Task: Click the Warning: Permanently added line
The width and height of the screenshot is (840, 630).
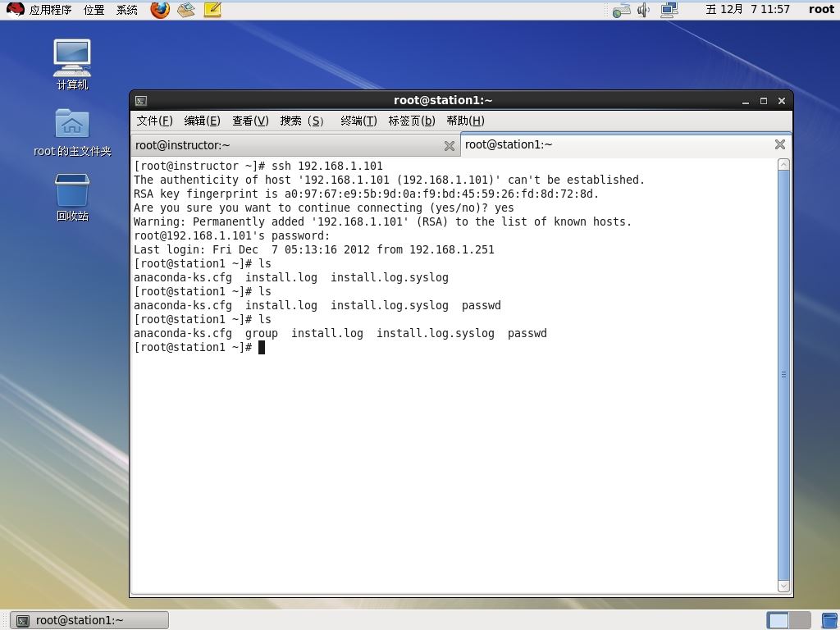Action: (x=382, y=221)
